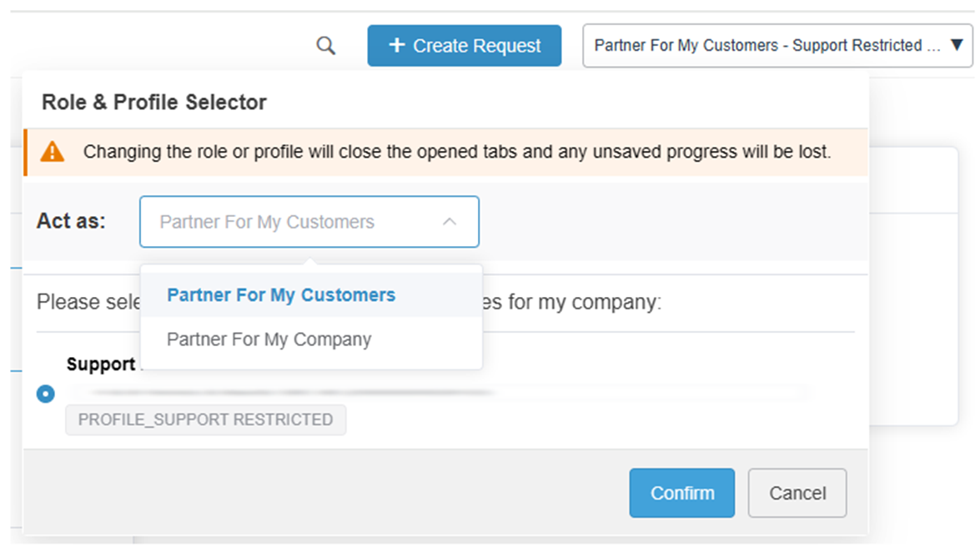Click the plus icon on Create Request
Screen dimensions: 980x553
tap(397, 46)
